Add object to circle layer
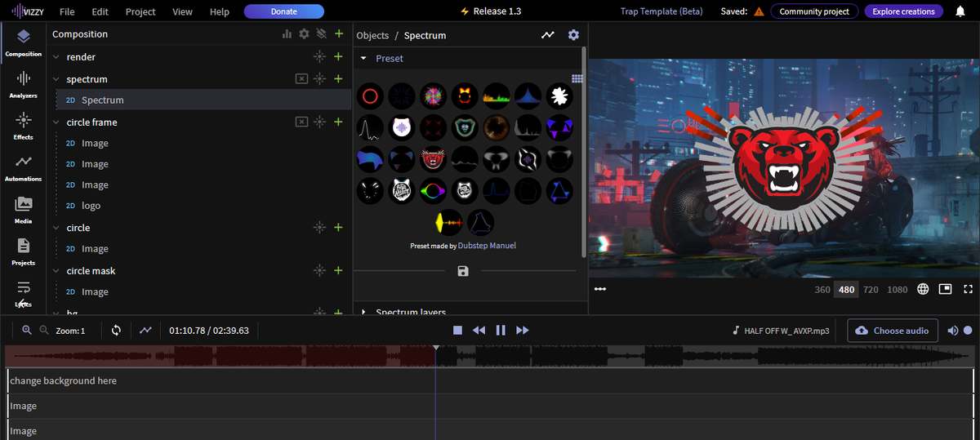980x440 pixels. click(x=338, y=228)
